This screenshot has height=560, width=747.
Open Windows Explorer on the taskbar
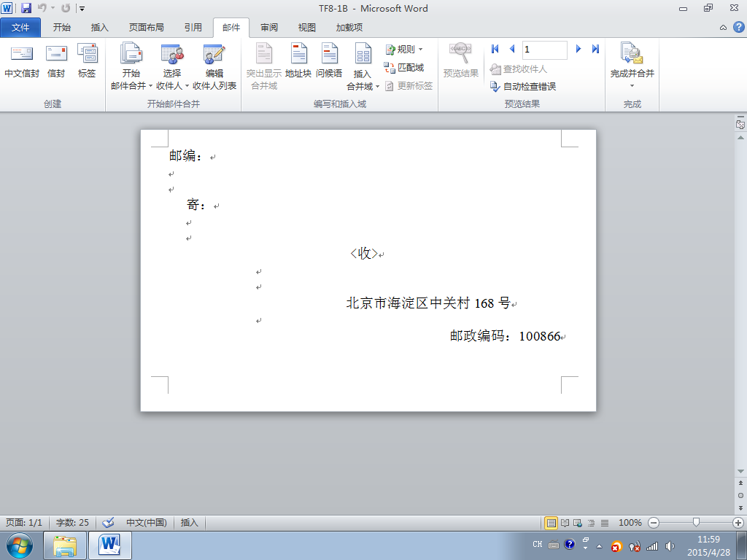point(65,545)
